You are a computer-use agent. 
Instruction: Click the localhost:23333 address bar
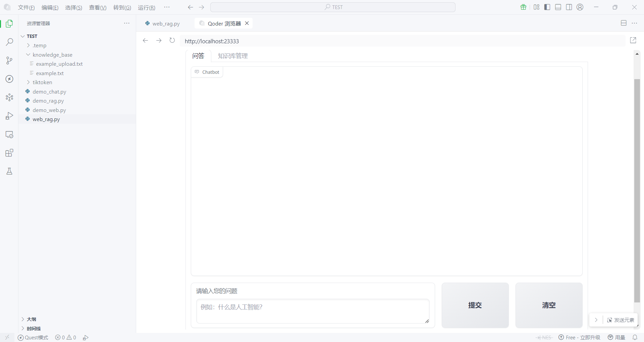[402, 41]
